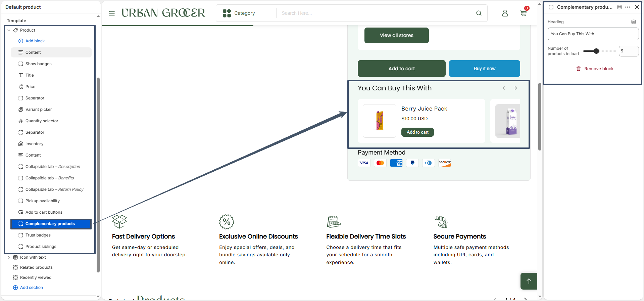The height and width of the screenshot is (301, 644).
Task: Click the products to load number field
Action: [x=629, y=51]
